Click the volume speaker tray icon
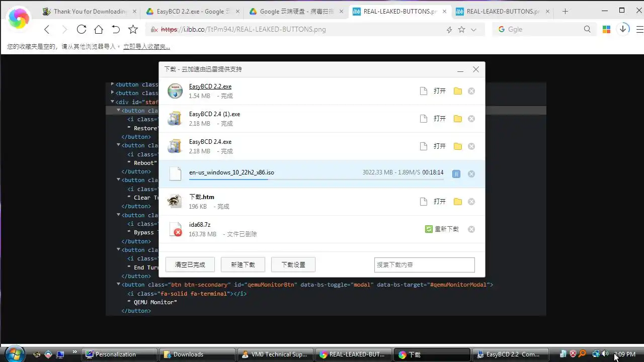 click(605, 354)
